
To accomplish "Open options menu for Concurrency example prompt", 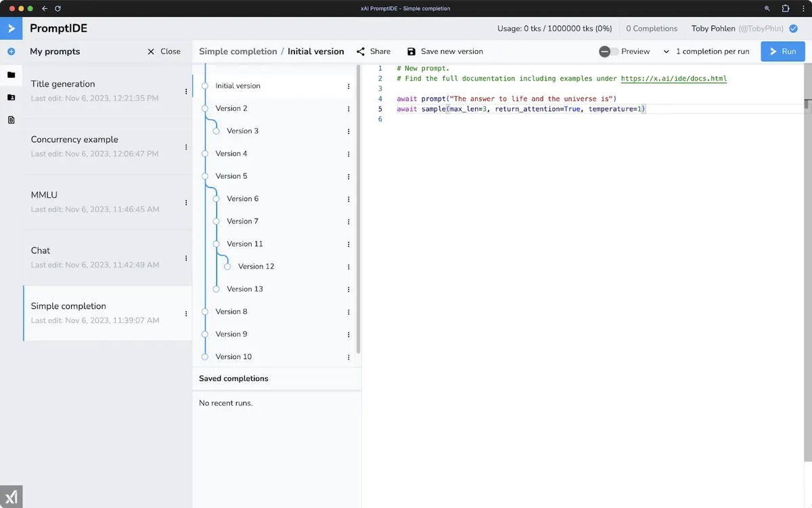I will click(x=186, y=147).
